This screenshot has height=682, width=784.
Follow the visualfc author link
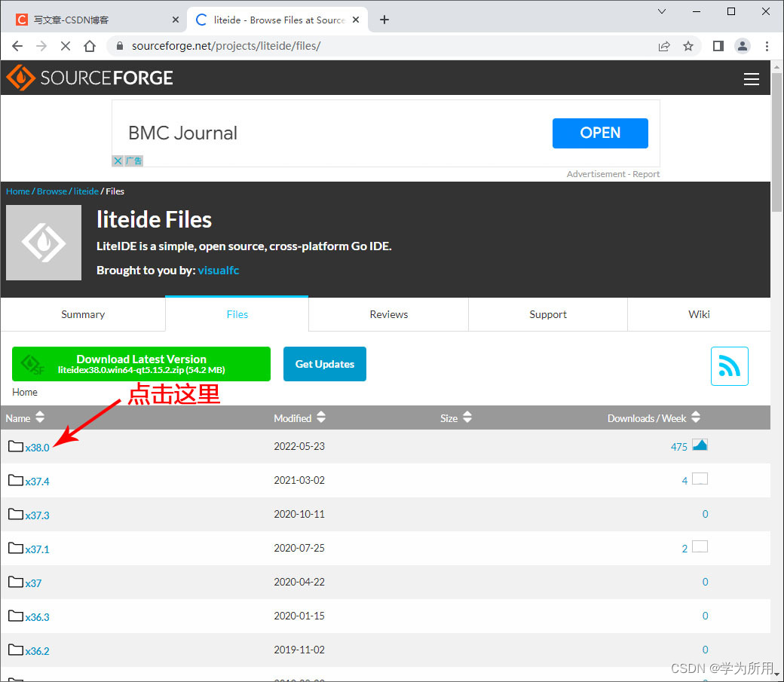point(219,271)
